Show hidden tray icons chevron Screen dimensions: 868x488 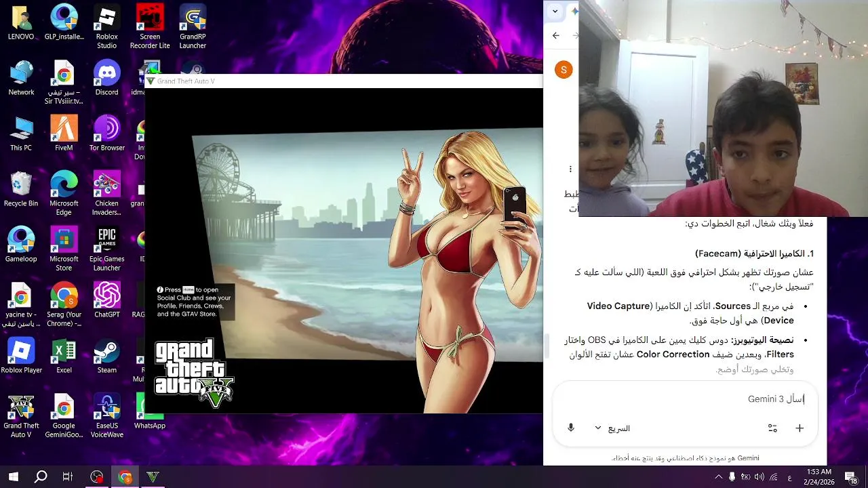point(719,477)
